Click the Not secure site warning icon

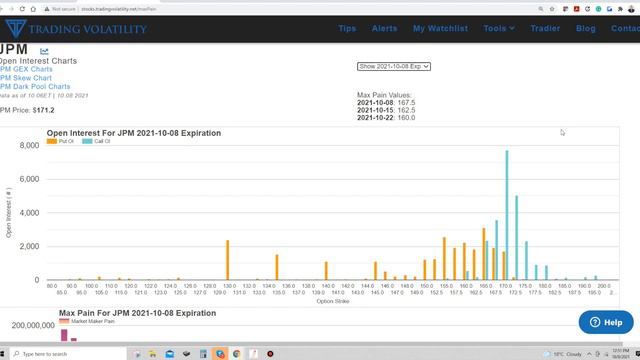[47, 9]
